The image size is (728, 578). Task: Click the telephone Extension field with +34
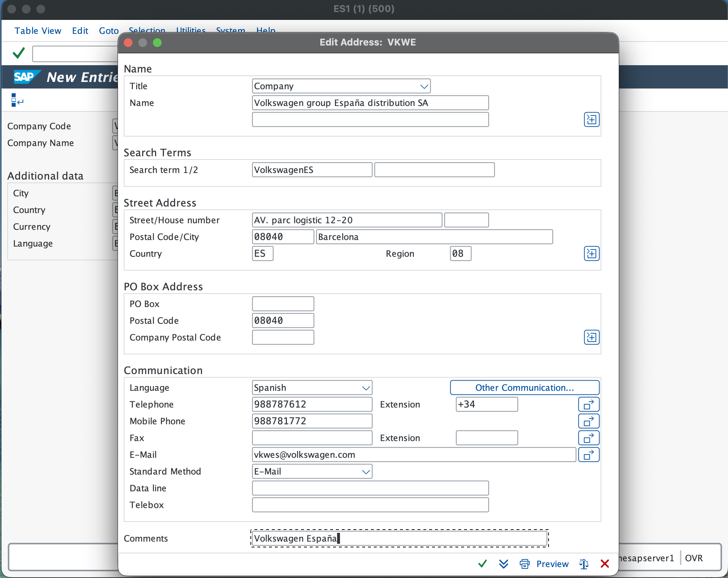click(487, 404)
